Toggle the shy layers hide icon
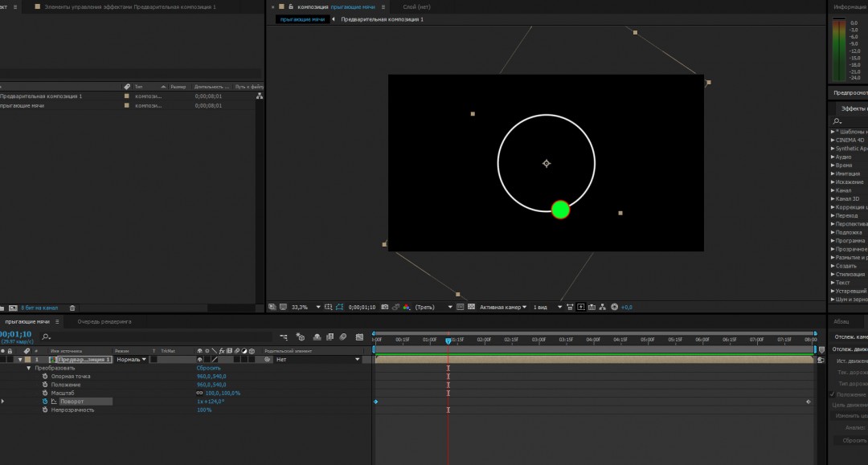The height and width of the screenshot is (465, 868). [317, 337]
